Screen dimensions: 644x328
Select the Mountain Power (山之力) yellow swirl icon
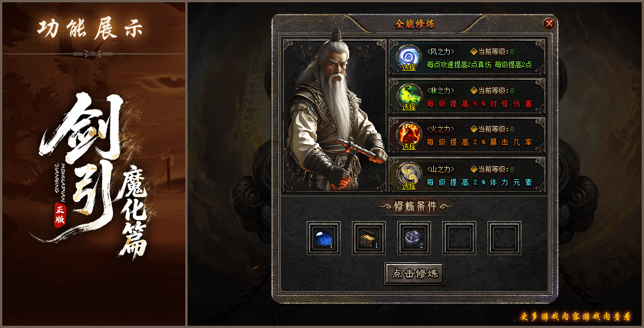point(409,174)
